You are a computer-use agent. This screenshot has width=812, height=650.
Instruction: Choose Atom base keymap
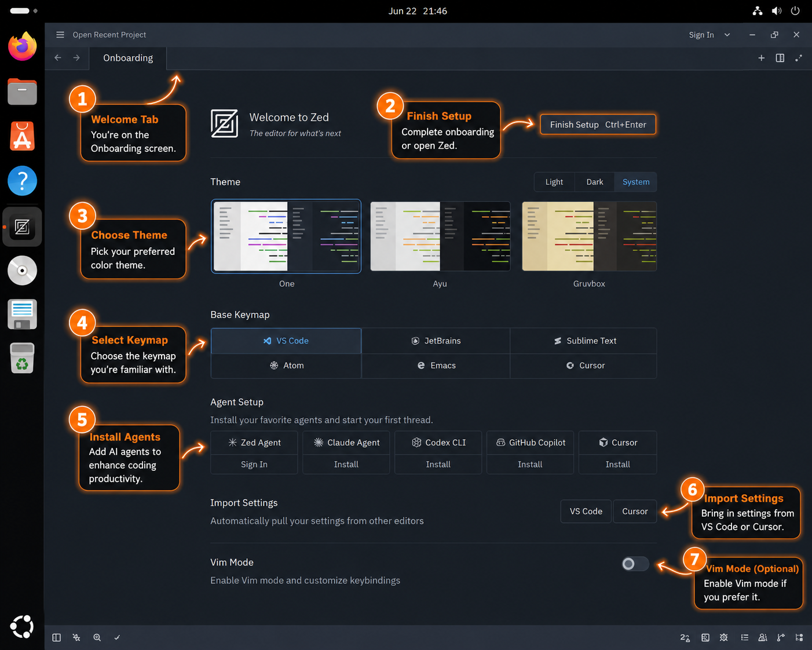(x=286, y=366)
